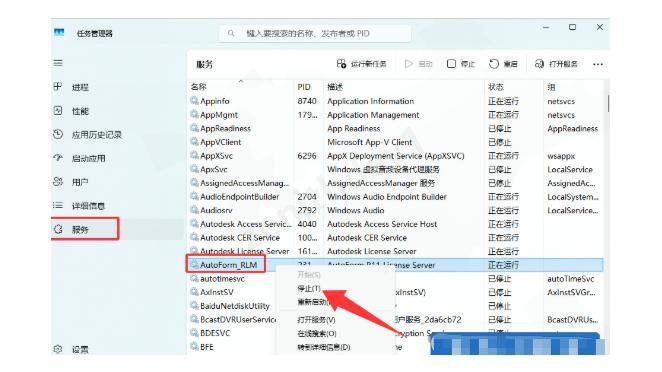Select the BDESVC service row
Image resolution: width=662 pixels, height=372 pixels.
(232, 333)
